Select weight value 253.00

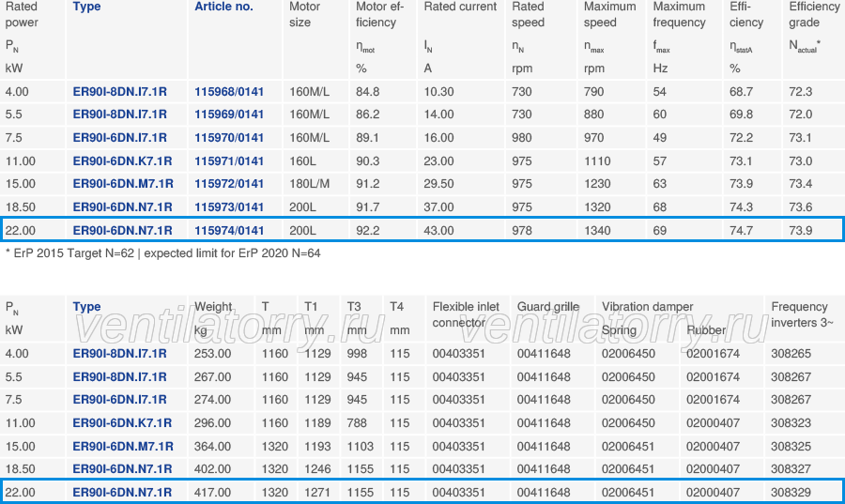point(212,354)
